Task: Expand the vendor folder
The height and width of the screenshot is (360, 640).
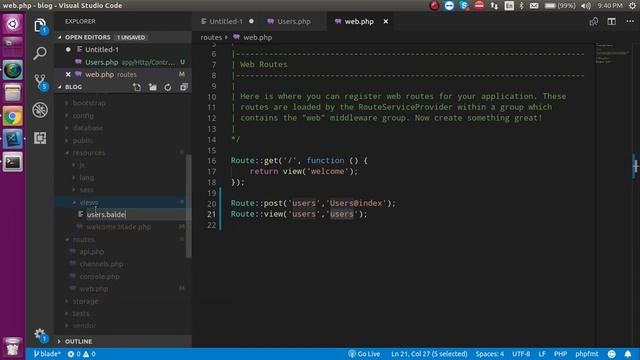Action: coord(84,326)
